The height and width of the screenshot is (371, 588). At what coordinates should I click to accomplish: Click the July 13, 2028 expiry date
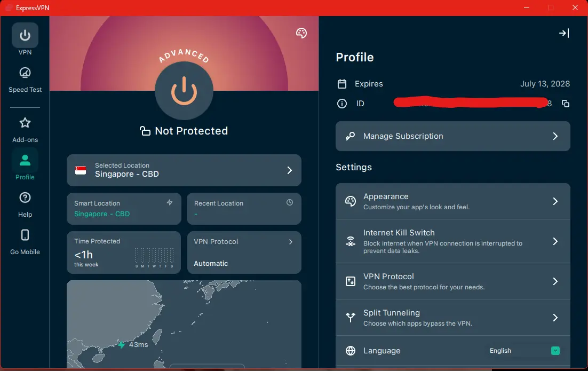545,84
